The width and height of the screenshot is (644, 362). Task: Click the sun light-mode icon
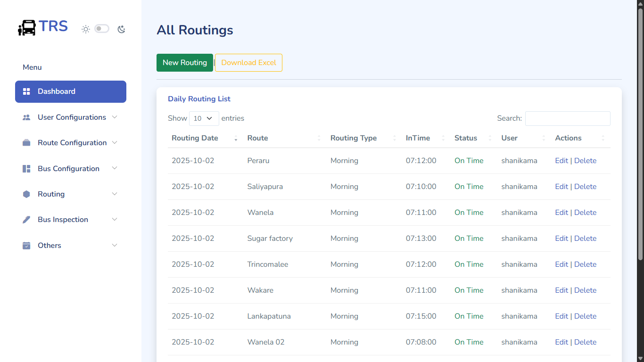[x=85, y=29]
